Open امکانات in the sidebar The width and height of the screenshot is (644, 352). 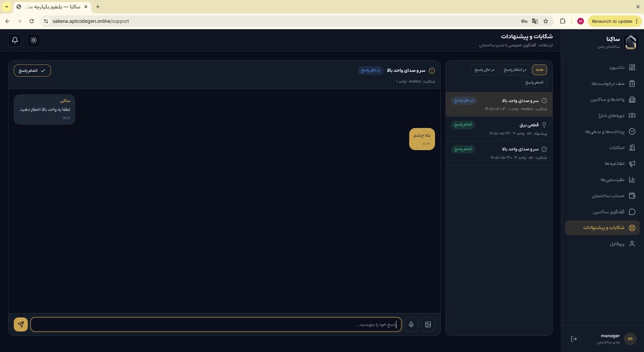point(602,148)
